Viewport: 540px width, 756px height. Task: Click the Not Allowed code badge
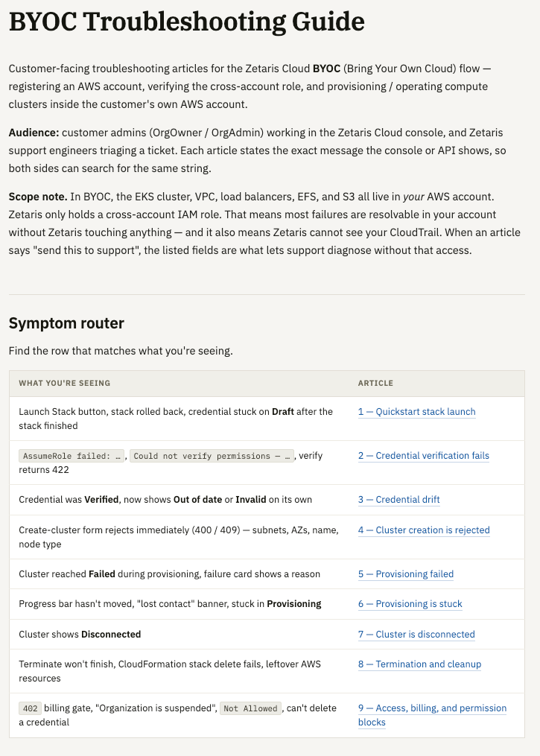click(x=250, y=708)
